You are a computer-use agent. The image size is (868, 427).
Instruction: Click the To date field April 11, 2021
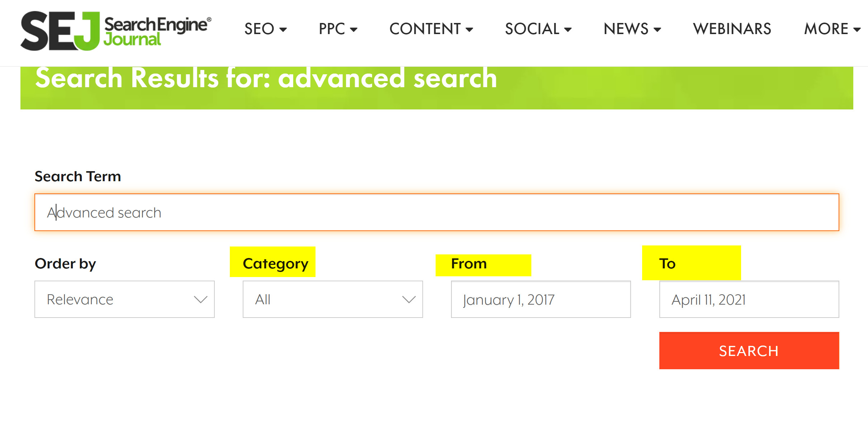click(749, 299)
